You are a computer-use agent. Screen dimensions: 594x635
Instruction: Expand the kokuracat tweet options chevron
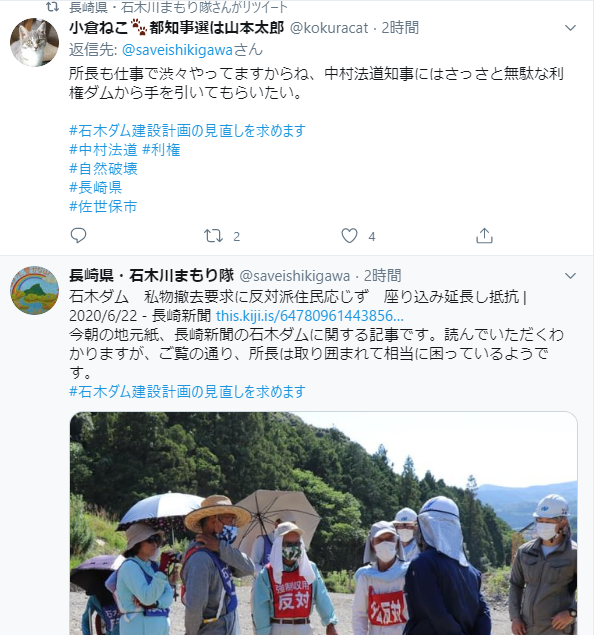click(570, 28)
